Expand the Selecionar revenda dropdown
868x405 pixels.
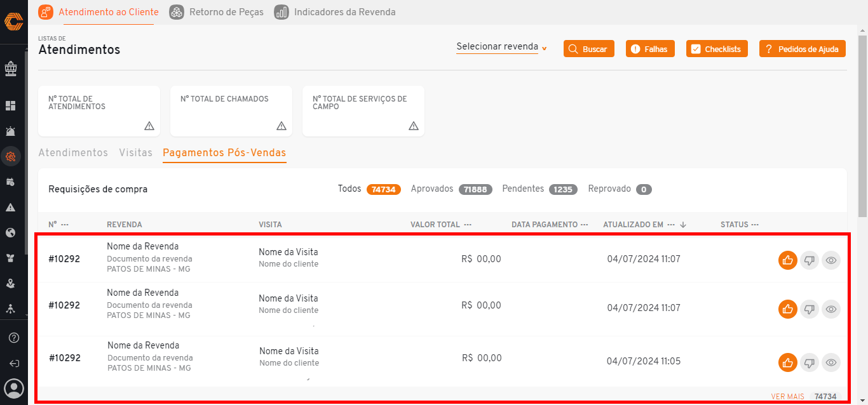pos(501,47)
